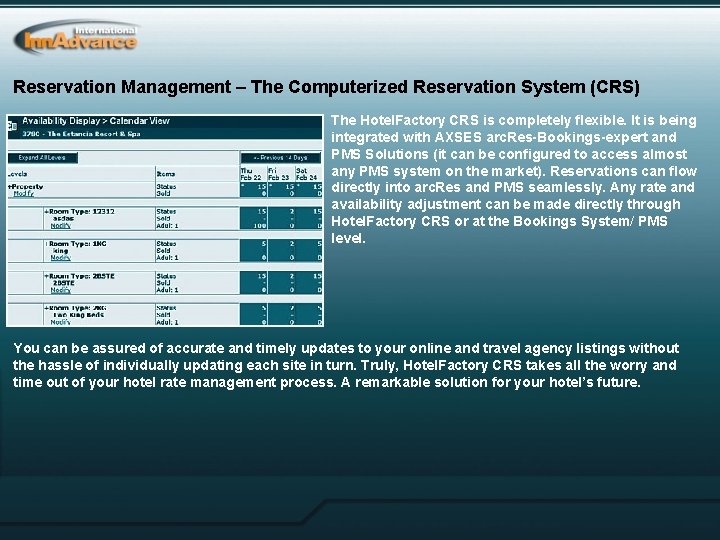
Task: Open Modify link under Two King Beds
Action: (x=61, y=322)
